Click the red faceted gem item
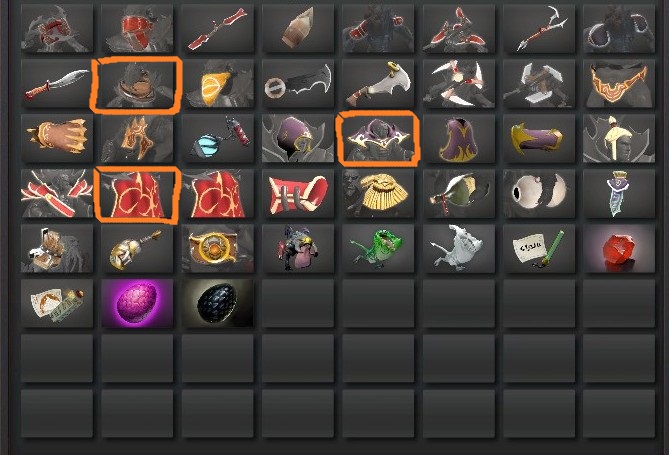Viewport: 669px width, 455px height. pos(619,248)
